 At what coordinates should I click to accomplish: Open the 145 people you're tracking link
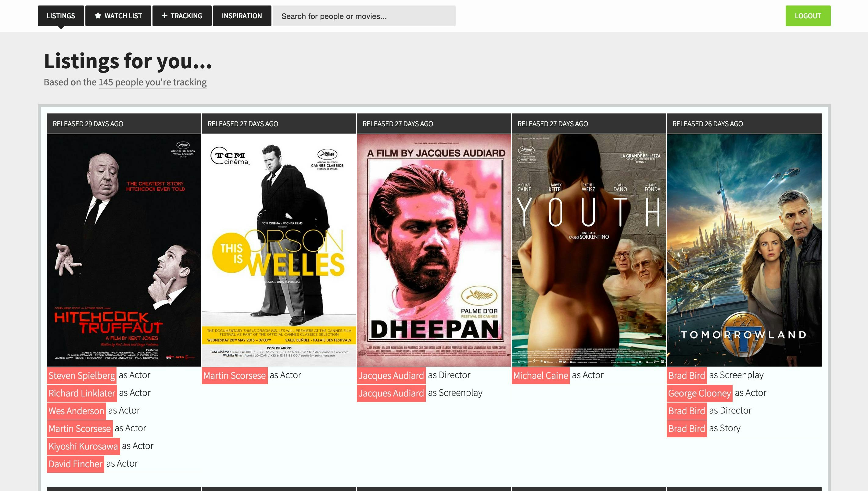(152, 82)
